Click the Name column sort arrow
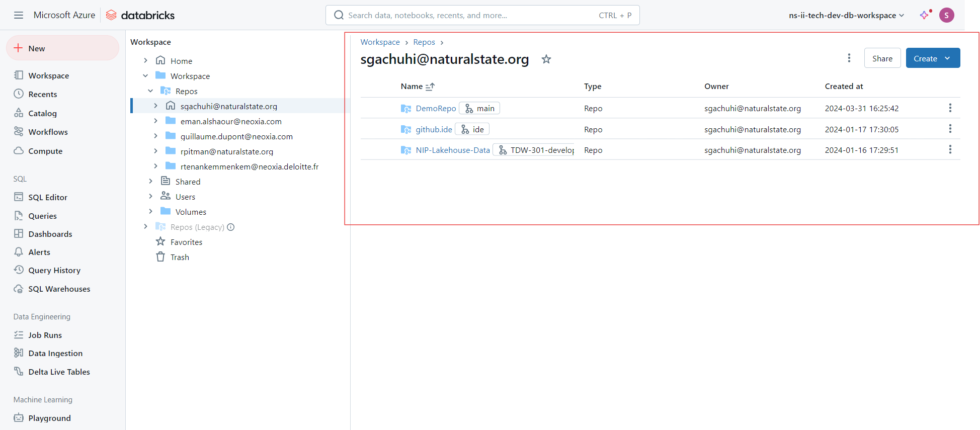980x430 pixels. pos(430,87)
